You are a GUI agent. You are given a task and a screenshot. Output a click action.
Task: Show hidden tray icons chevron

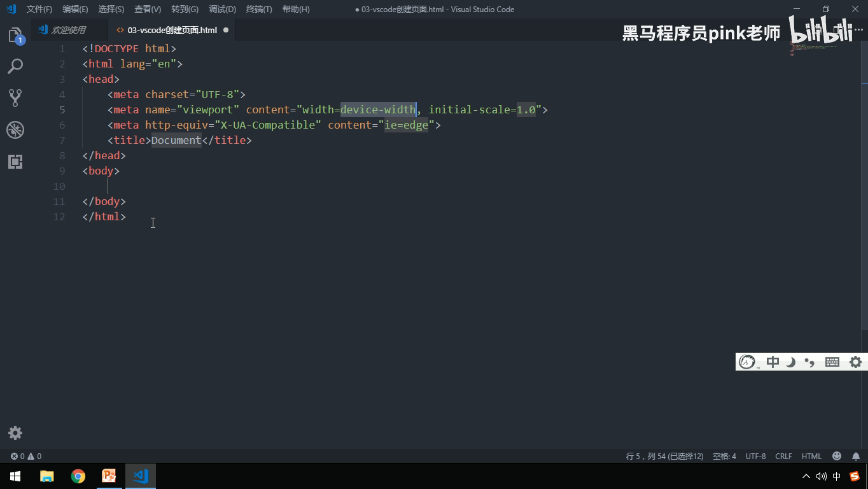tap(806, 476)
